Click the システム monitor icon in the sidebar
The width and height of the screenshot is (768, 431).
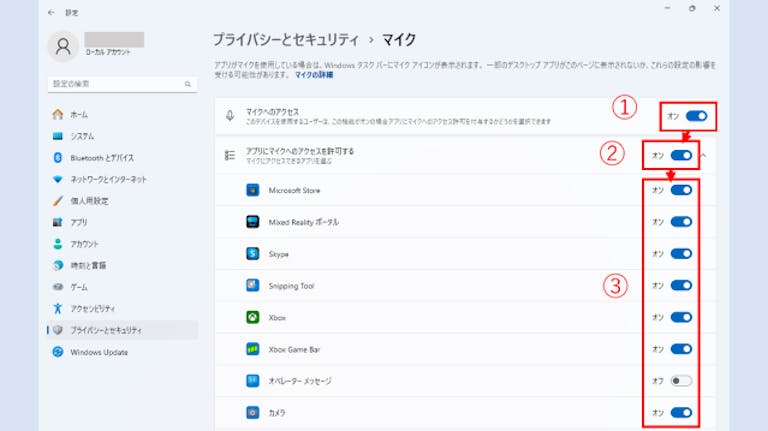(x=58, y=136)
